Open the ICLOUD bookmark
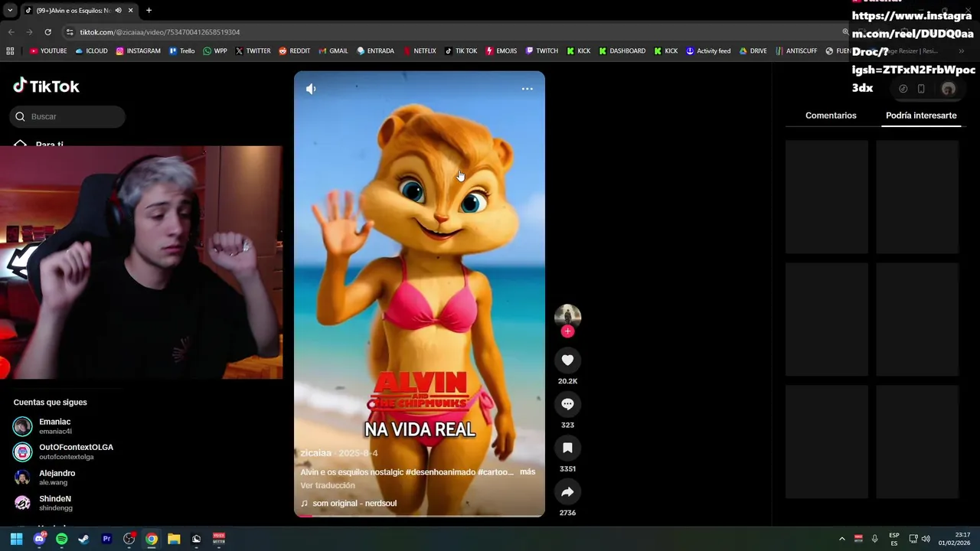 point(91,51)
